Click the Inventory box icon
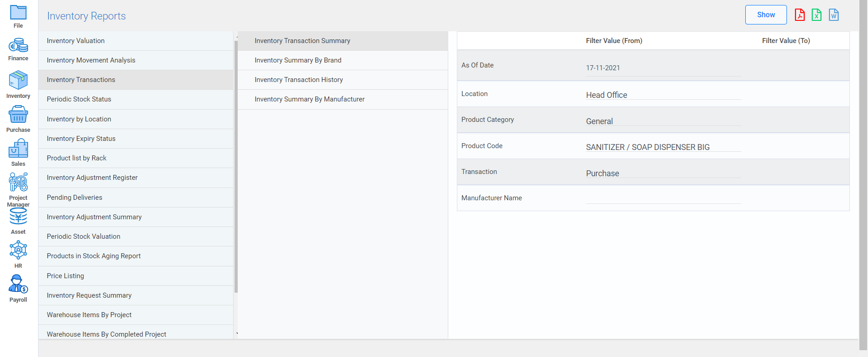Viewport: 868px width, 357px height. pos(18,80)
